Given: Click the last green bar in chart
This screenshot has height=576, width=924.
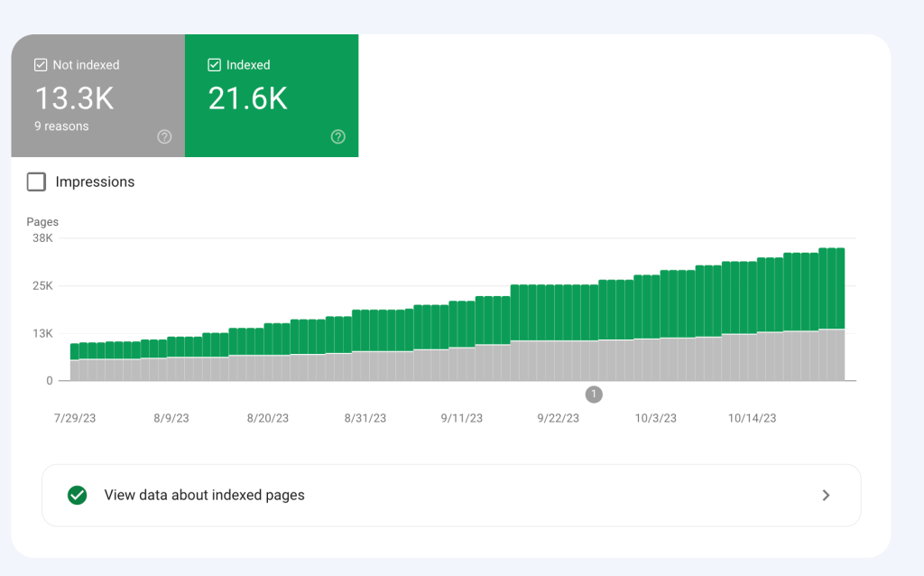Looking at the screenshot, I should [x=840, y=288].
